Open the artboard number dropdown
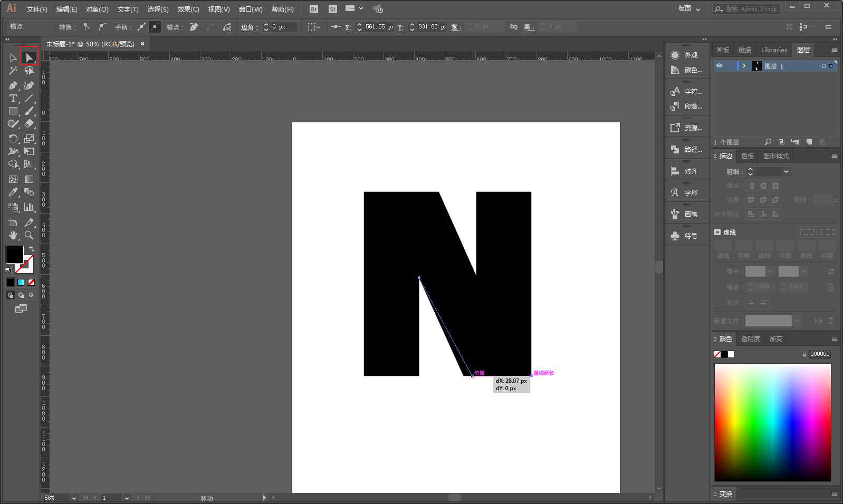The height and width of the screenshot is (504, 843). (x=127, y=498)
